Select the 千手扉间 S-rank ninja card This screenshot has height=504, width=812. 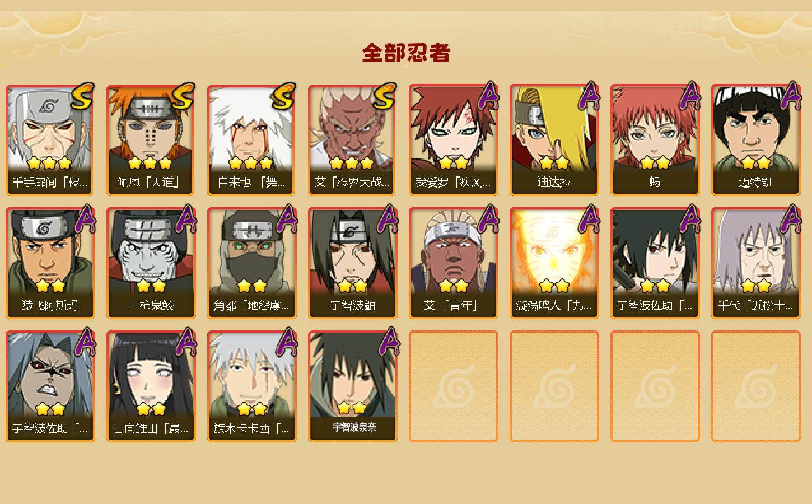(50, 140)
